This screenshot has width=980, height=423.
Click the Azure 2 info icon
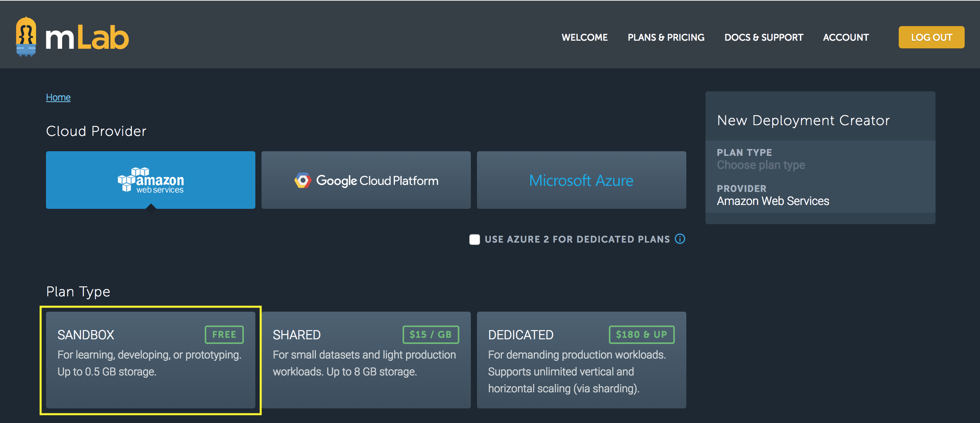[x=680, y=239]
